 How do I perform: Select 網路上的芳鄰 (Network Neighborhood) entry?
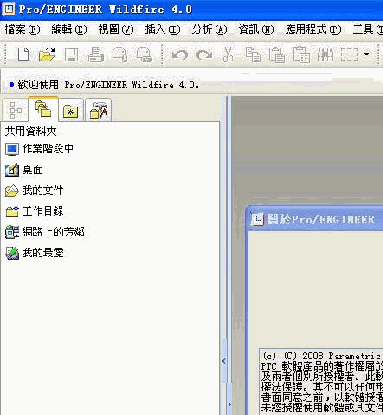(x=45, y=232)
